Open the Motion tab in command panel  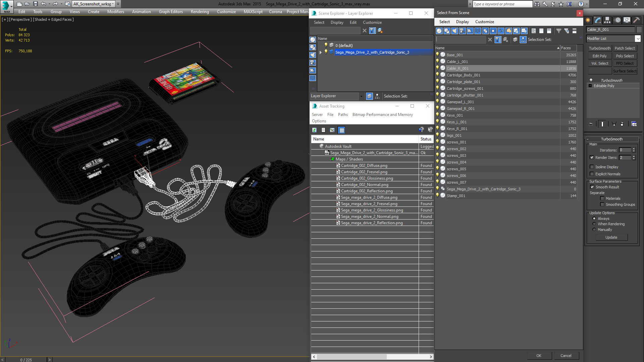point(618,20)
